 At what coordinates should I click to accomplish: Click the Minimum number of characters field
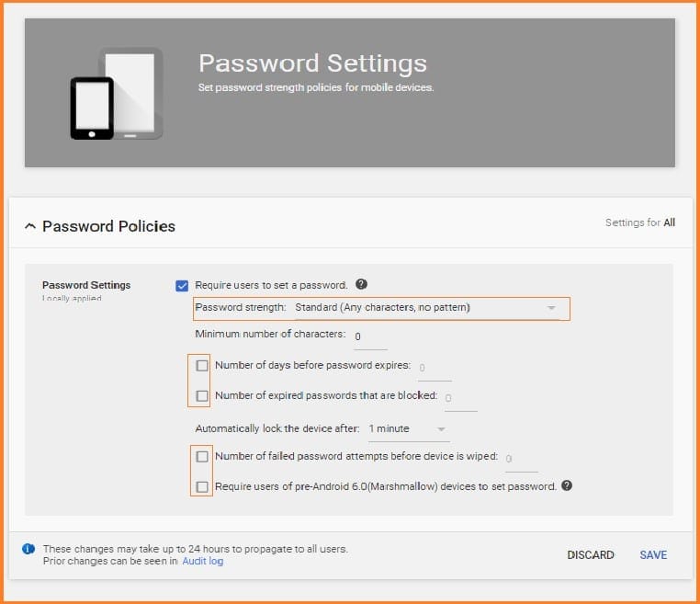coord(370,336)
